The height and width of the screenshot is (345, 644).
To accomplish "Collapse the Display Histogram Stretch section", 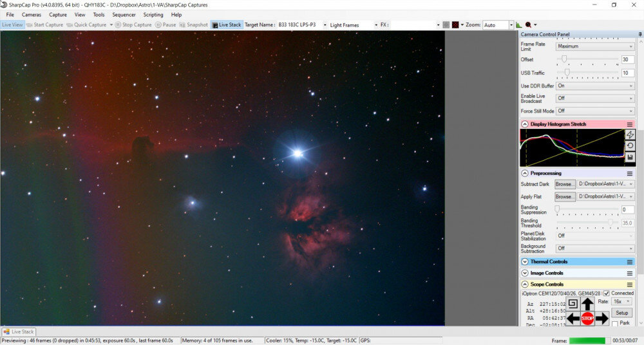I will pyautogui.click(x=524, y=124).
